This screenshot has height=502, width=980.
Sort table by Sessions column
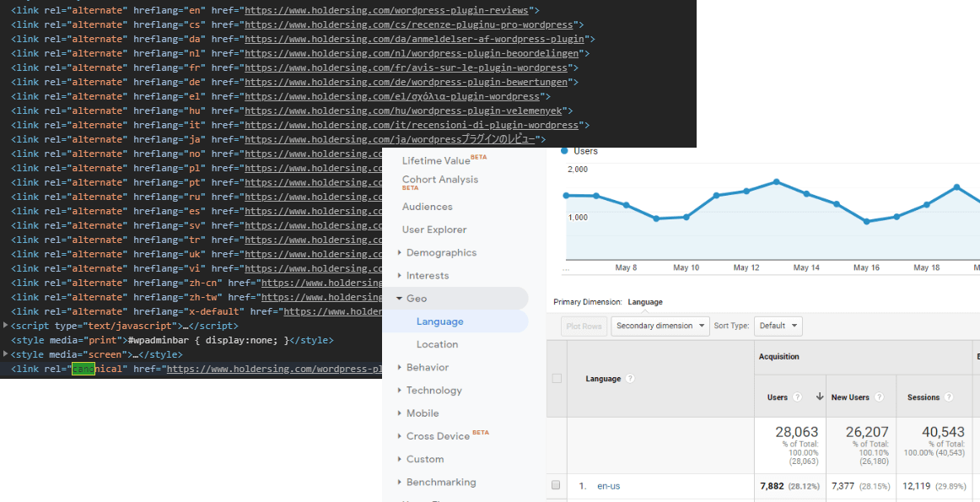(923, 397)
